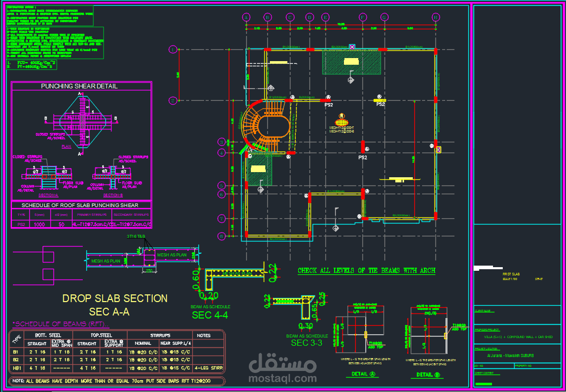Select grid bubble 'H' at top
Image resolution: width=566 pixels, height=392 pixels.
coord(436,17)
